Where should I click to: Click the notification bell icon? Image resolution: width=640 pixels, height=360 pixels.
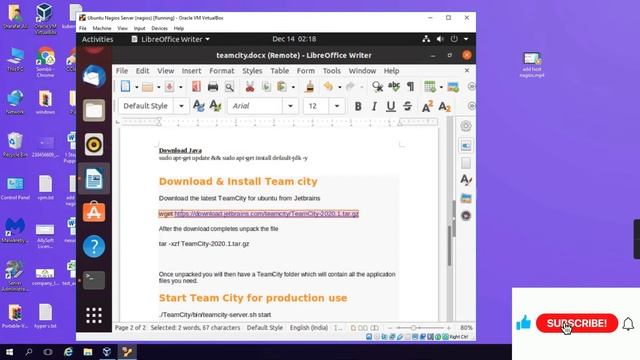point(628,324)
